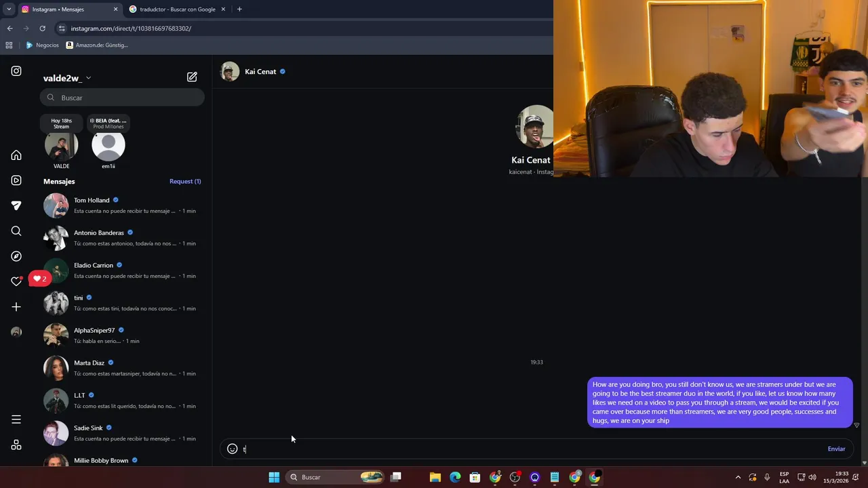Open the tab search dropdown arrow
Viewport: 868px width, 488px height.
8,9
